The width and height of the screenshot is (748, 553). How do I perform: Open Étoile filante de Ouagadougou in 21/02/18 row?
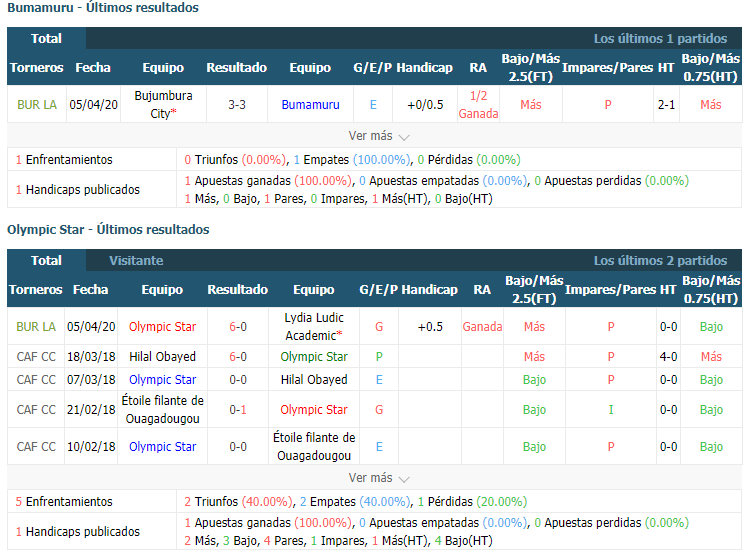pyautogui.click(x=162, y=409)
